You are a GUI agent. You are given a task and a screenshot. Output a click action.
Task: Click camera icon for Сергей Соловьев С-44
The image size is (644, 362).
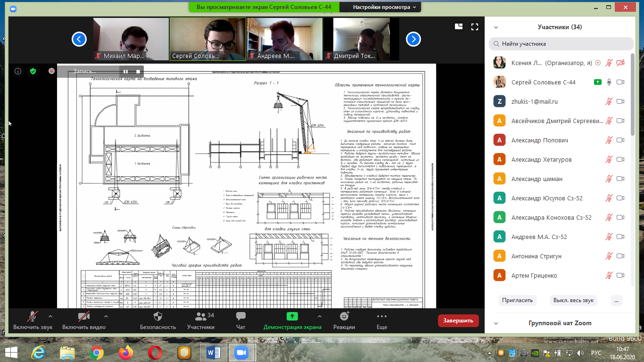pyautogui.click(x=620, y=82)
